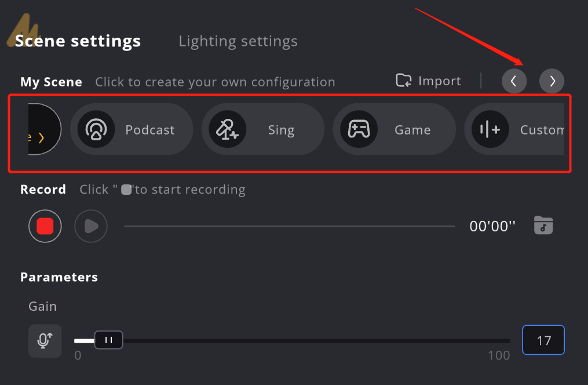Open the Lighting settings tab
588x385 pixels.
(x=238, y=41)
